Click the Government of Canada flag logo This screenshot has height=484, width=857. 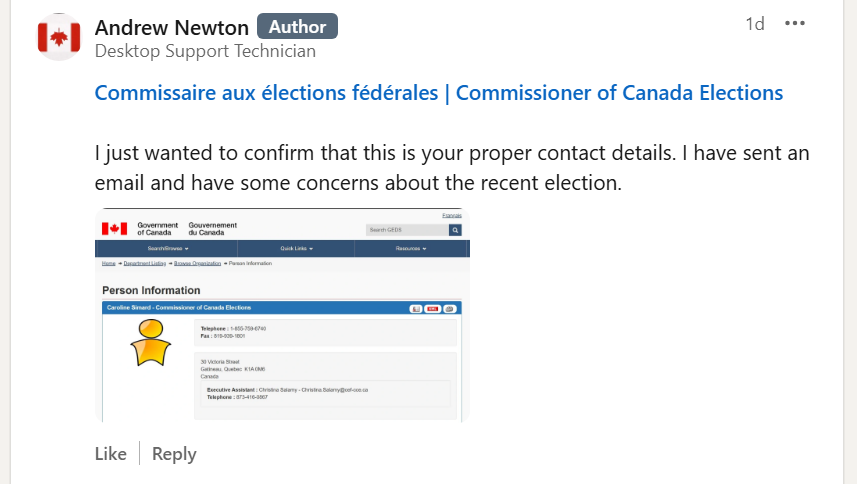point(115,229)
